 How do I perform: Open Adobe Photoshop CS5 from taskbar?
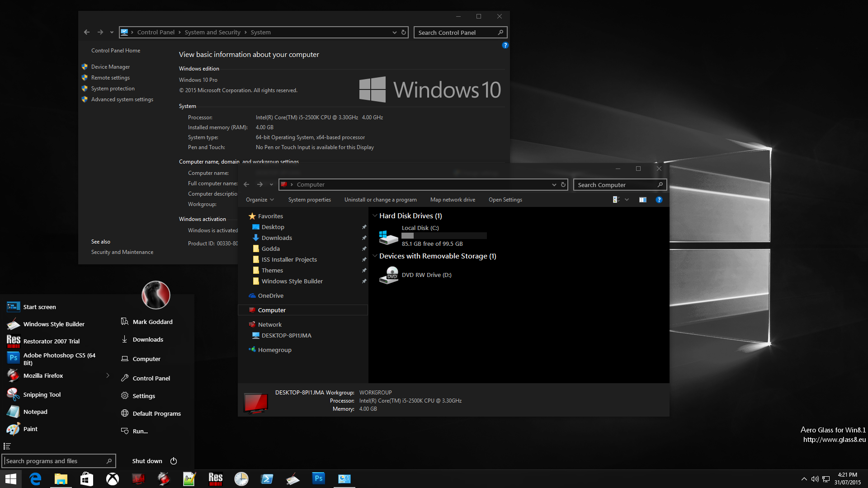[318, 479]
